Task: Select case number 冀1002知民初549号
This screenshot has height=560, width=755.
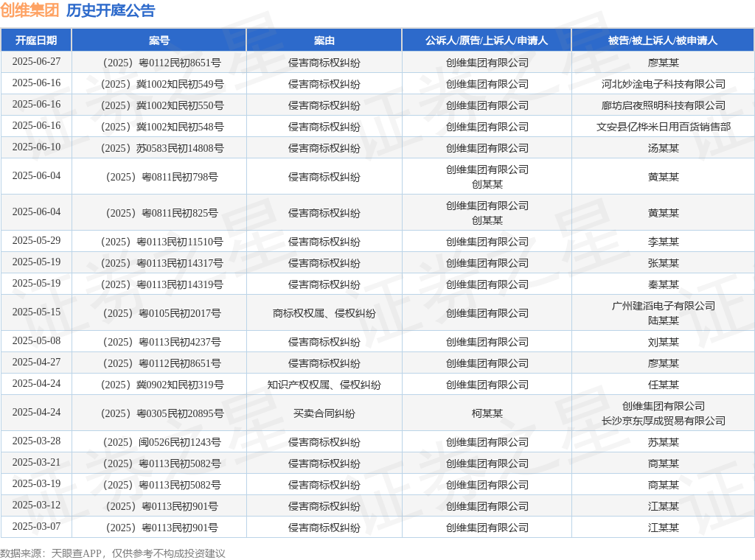Action: pyautogui.click(x=162, y=84)
